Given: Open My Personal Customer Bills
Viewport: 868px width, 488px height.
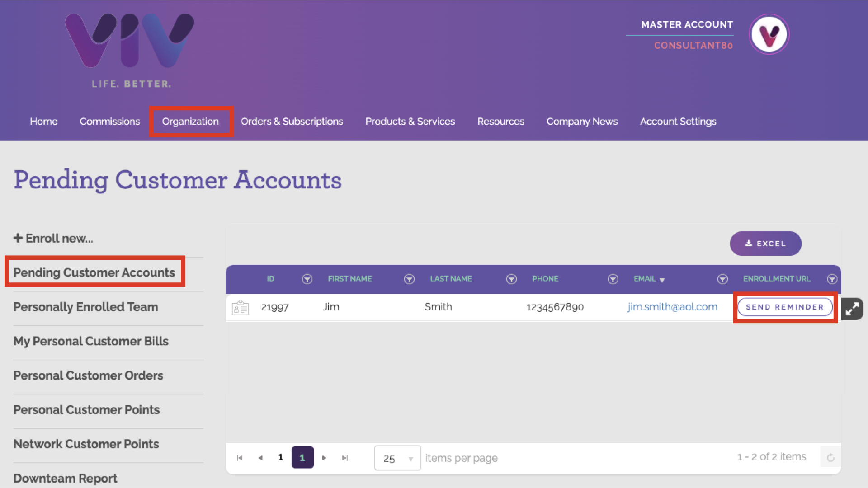Looking at the screenshot, I should point(91,341).
